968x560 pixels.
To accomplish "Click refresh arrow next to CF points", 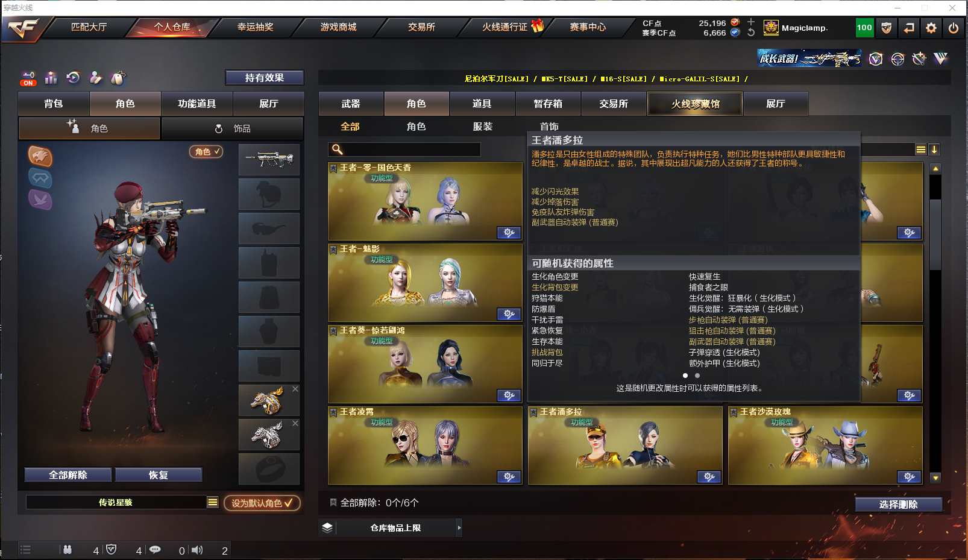I will pyautogui.click(x=751, y=33).
